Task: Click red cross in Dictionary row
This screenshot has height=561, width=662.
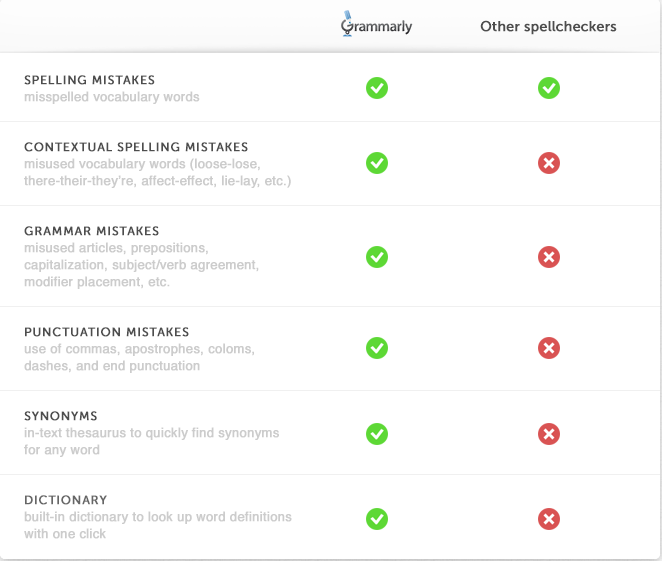Action: point(549,519)
